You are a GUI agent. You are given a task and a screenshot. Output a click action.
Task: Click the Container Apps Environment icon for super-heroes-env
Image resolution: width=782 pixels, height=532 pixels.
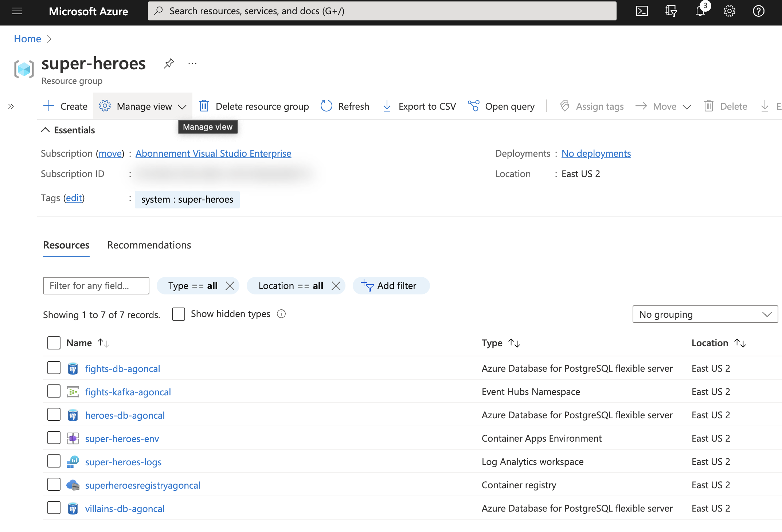tap(73, 438)
